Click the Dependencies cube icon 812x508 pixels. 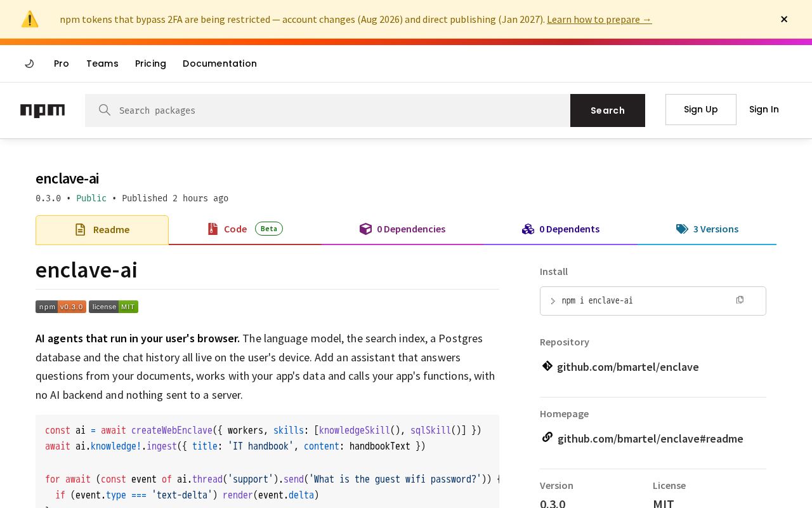[365, 229]
